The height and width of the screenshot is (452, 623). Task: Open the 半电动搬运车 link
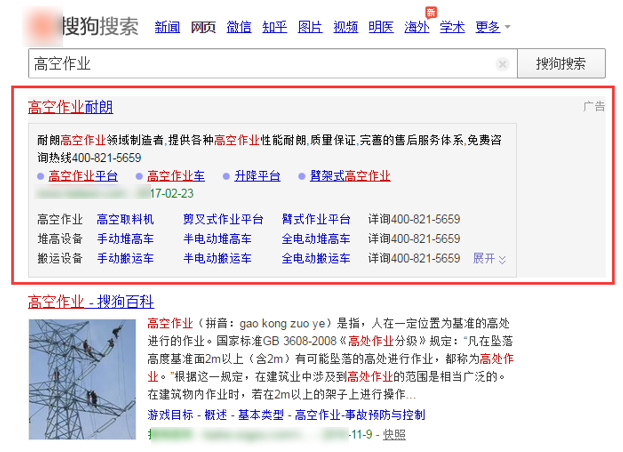tap(217, 259)
